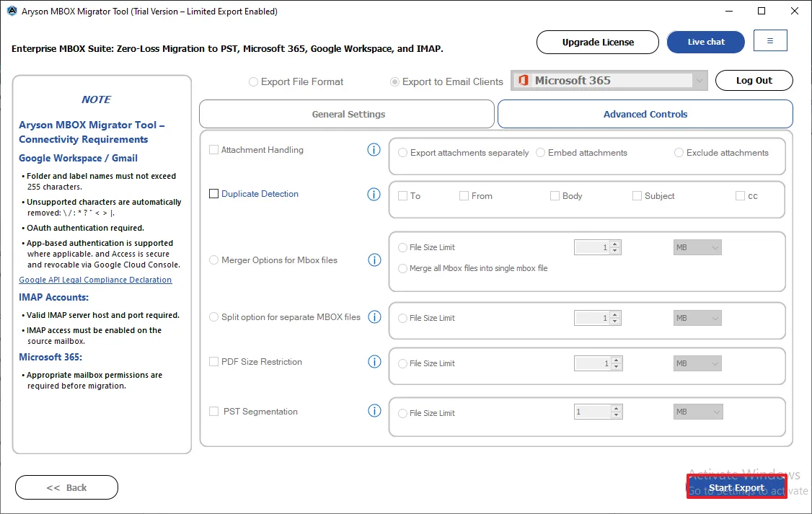Choose Export attachments separately

pos(402,153)
